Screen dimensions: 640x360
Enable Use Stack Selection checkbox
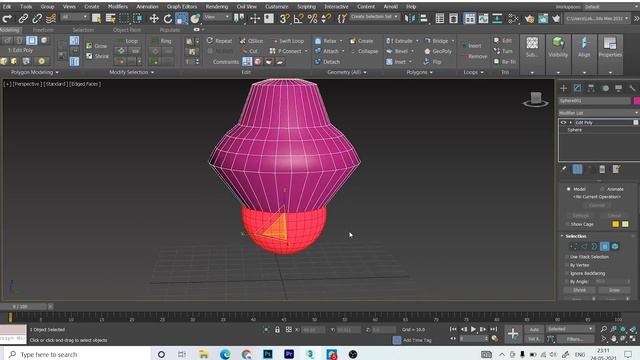(567, 257)
